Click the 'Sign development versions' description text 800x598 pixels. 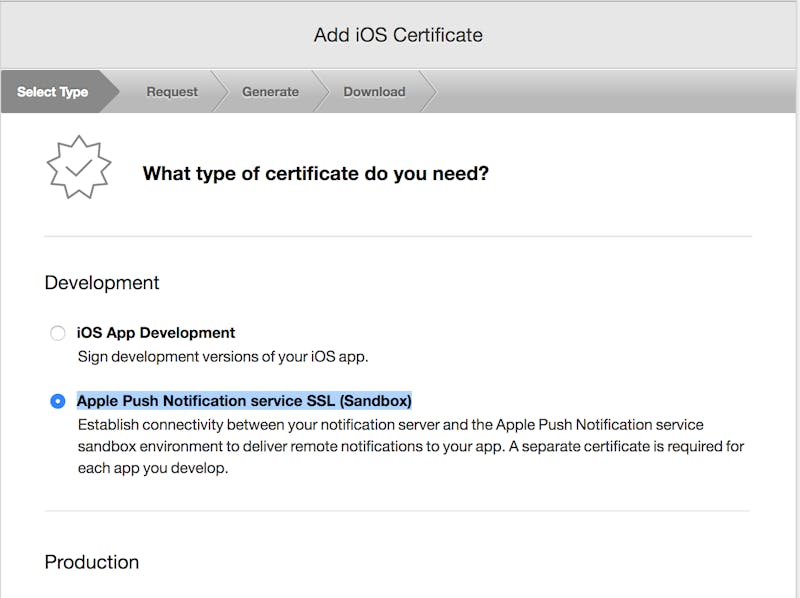coord(223,357)
